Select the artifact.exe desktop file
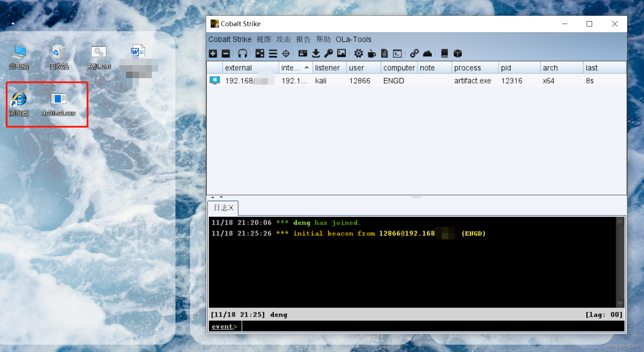The width and height of the screenshot is (644, 352). click(x=59, y=104)
